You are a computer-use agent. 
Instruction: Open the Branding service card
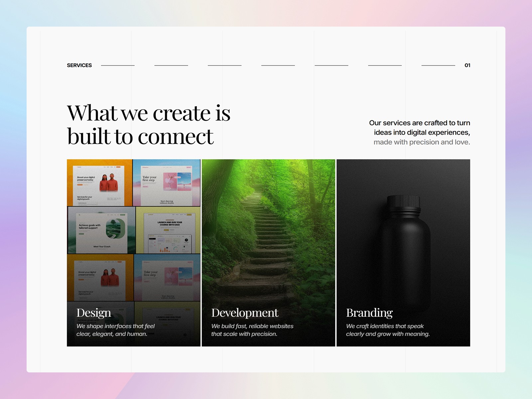click(403, 253)
